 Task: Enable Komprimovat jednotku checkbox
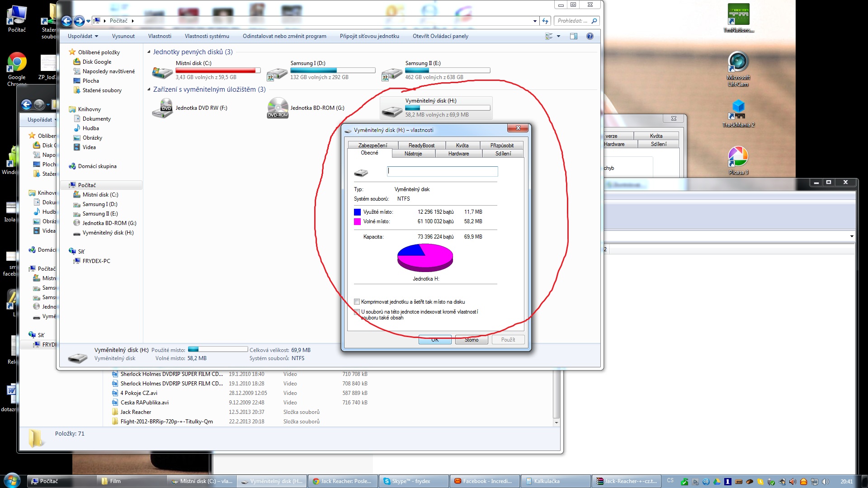click(x=357, y=302)
